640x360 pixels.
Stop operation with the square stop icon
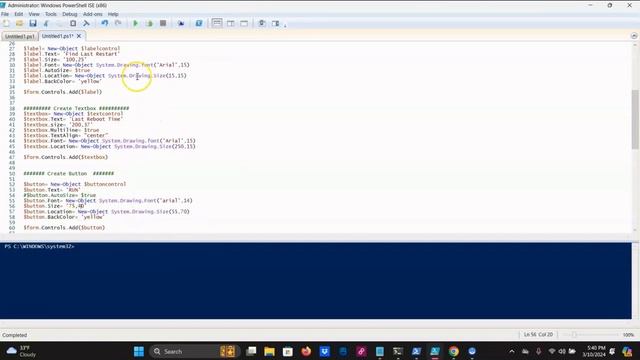point(163,23)
